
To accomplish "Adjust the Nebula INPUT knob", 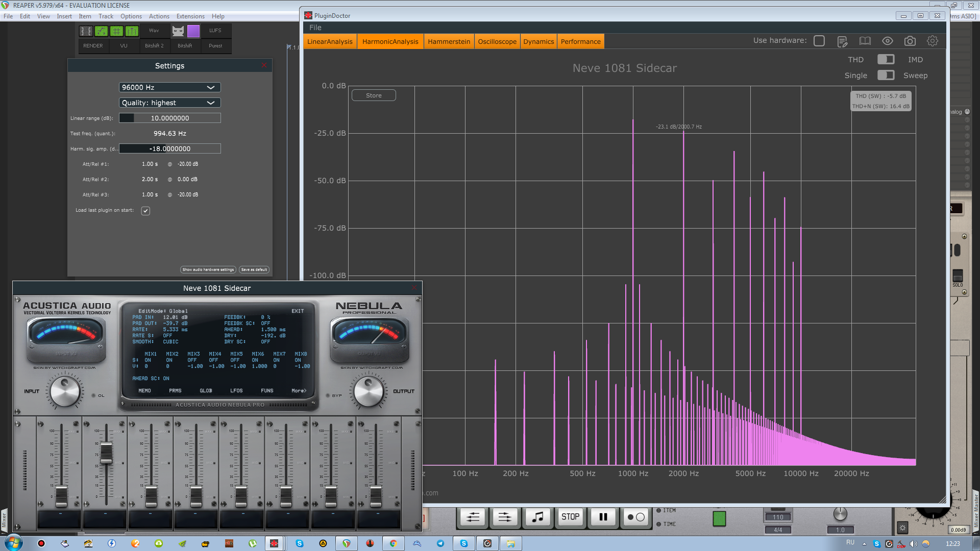I will coord(65,391).
